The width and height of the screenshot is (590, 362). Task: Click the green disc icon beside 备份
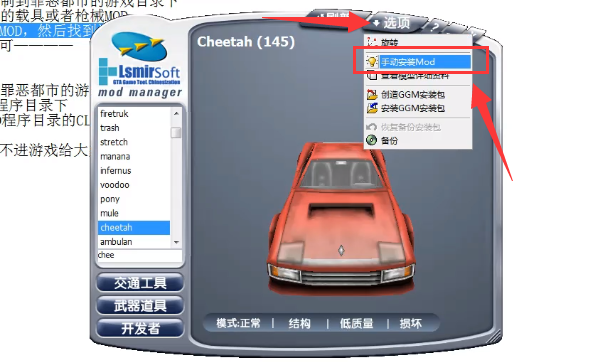371,140
